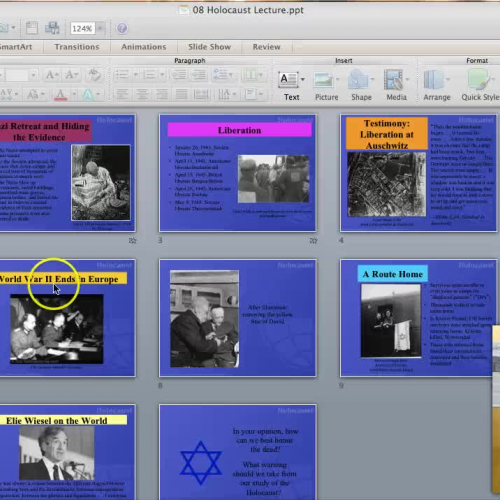Select the Liberation slide thumbnail
The width and height of the screenshot is (500, 500).
point(238,173)
